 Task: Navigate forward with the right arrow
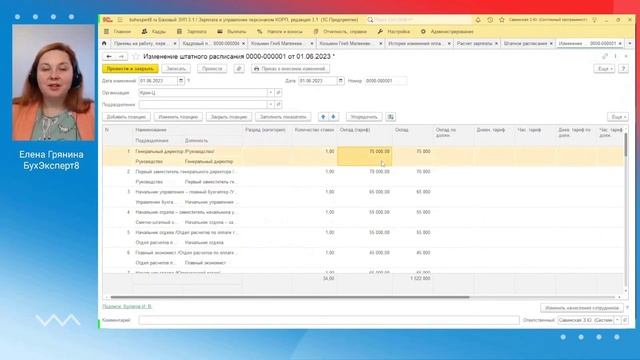121,56
